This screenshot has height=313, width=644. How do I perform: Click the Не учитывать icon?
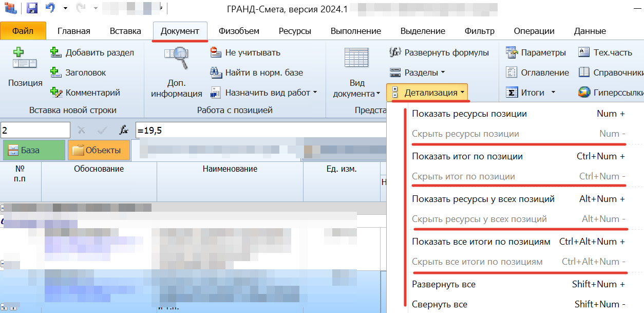(x=216, y=52)
